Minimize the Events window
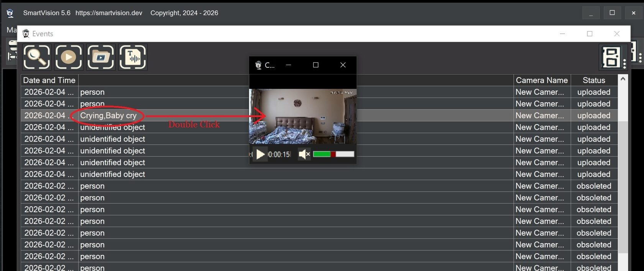Screen dimensions: 644x271 pos(562,34)
